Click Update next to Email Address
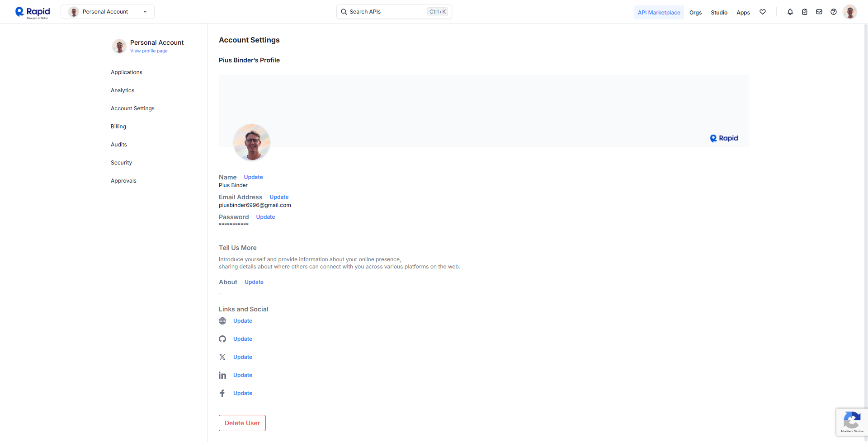The height and width of the screenshot is (442, 868). click(x=279, y=197)
